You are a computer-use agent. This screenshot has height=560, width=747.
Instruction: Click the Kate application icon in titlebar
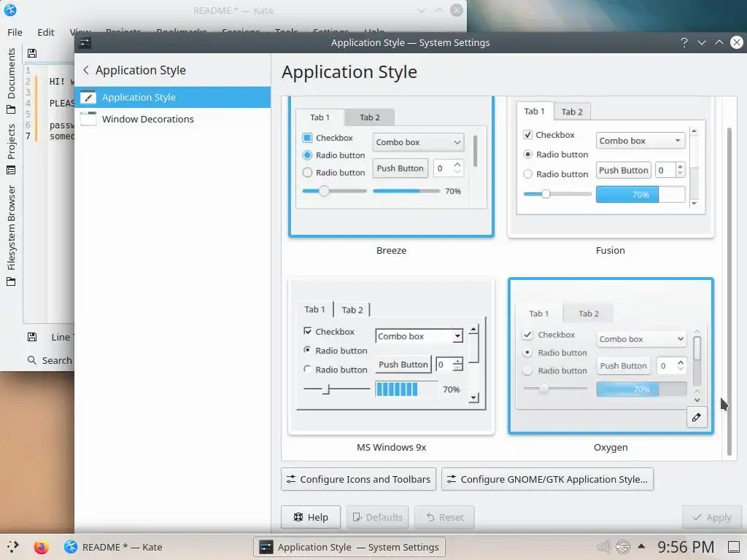click(10, 10)
